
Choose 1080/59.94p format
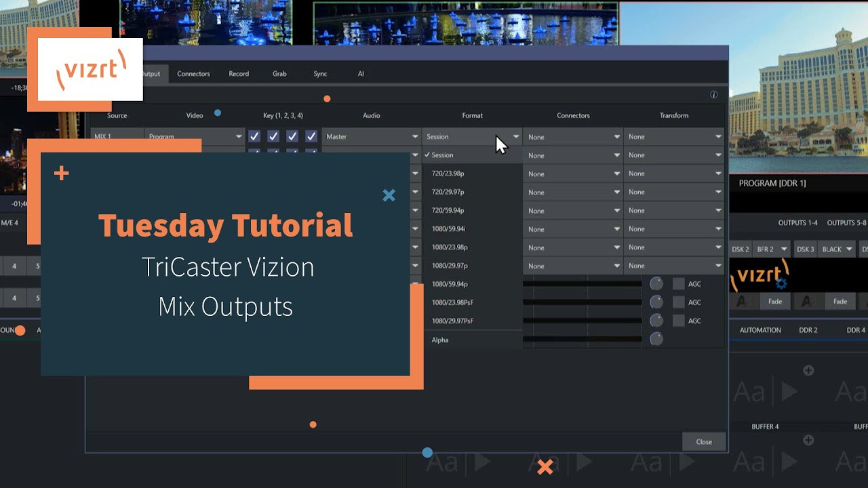[472, 284]
